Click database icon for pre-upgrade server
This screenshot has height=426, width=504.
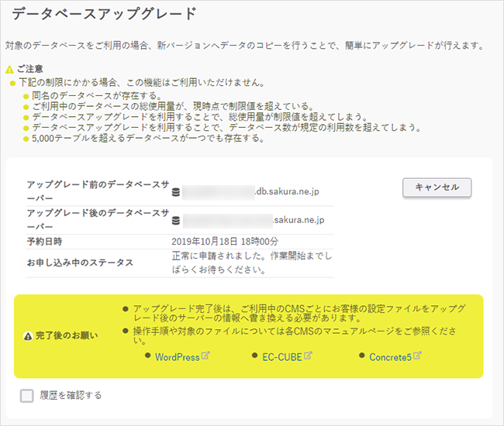(x=176, y=191)
